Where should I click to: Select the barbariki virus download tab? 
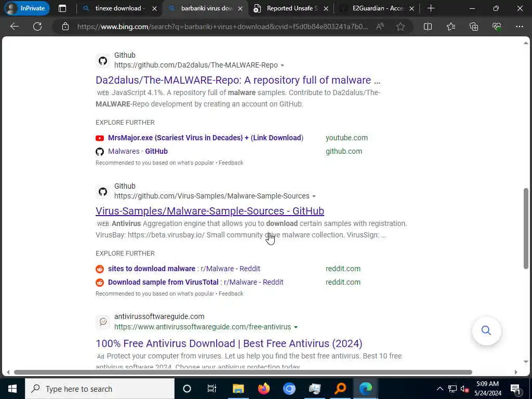pos(206,8)
